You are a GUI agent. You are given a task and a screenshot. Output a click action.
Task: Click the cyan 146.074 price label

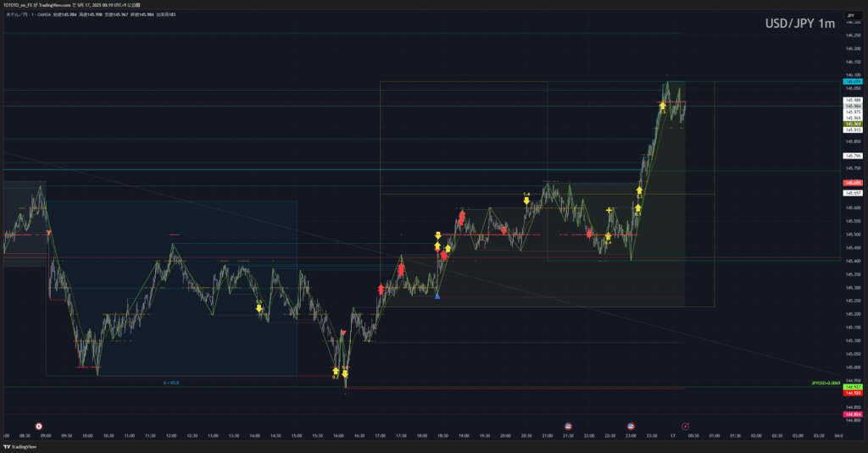click(853, 82)
